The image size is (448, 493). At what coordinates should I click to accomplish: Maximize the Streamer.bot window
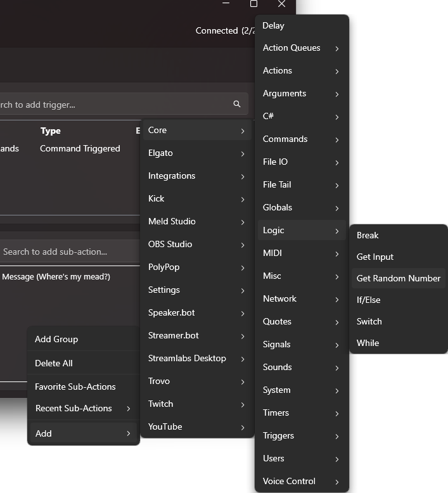click(x=253, y=3)
